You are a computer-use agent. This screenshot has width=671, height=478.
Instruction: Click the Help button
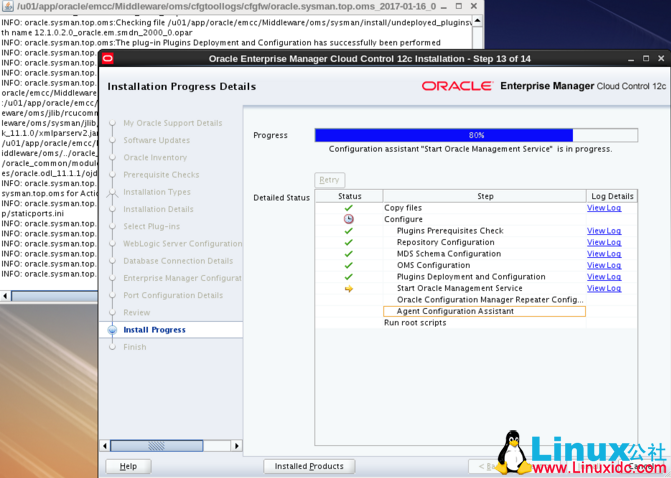pyautogui.click(x=128, y=466)
